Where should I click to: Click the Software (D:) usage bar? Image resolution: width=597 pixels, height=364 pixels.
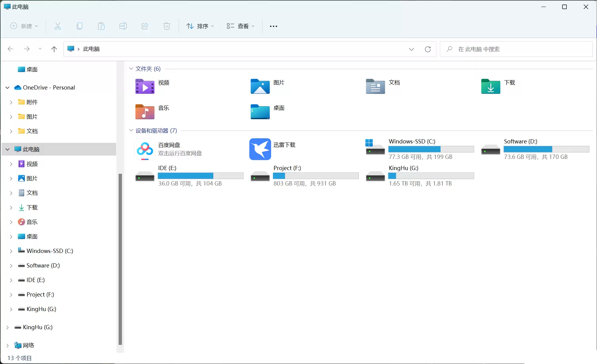click(x=546, y=149)
